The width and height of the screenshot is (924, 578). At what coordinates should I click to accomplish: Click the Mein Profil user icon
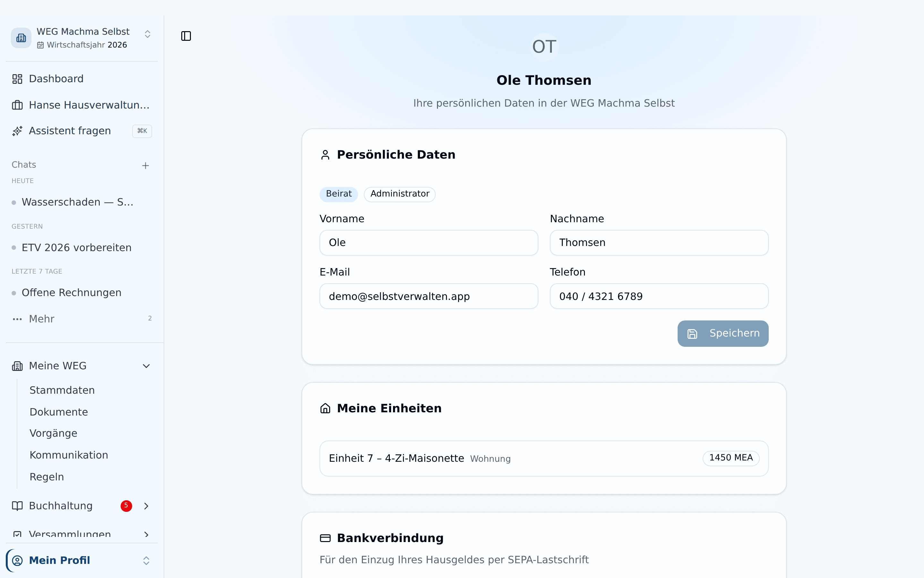[x=17, y=560]
